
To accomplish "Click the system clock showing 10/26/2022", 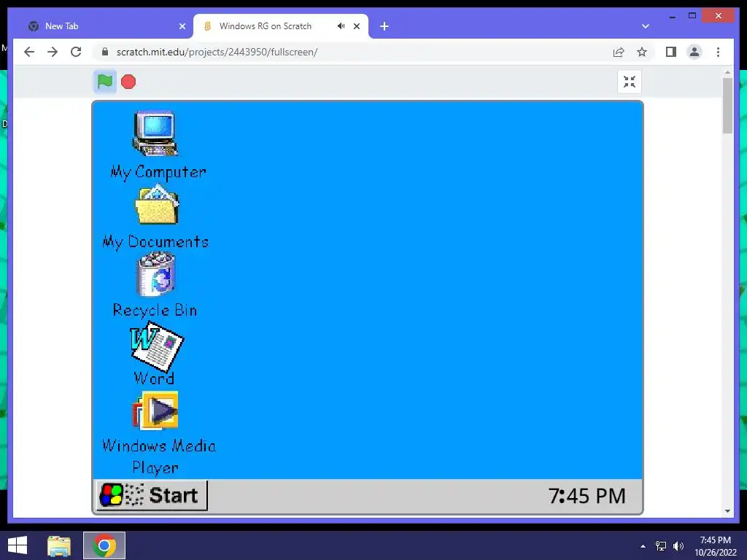I will coord(716,546).
